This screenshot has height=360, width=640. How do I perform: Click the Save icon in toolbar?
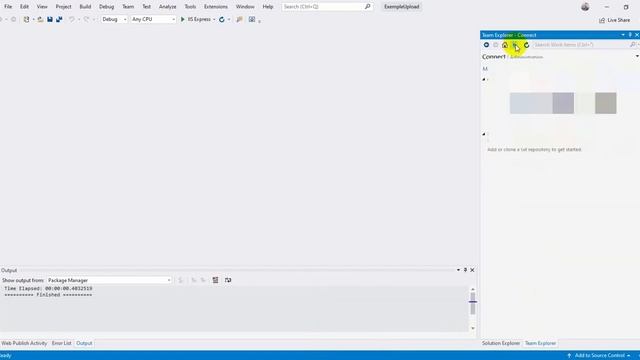(50, 19)
